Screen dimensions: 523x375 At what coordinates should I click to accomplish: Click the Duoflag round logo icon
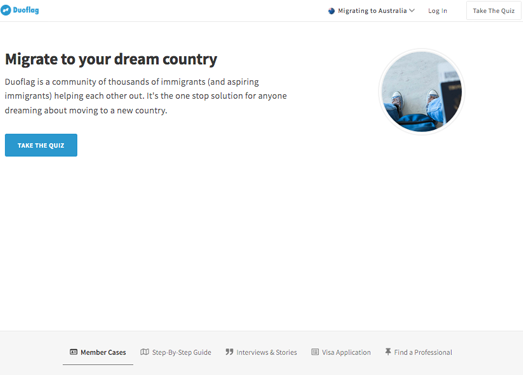pos(6,10)
